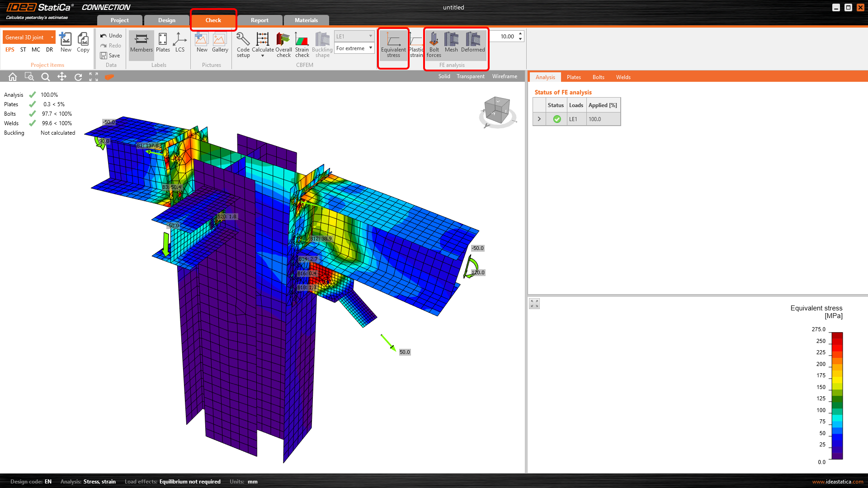
Task: Expand the LE1 load row
Action: tap(539, 119)
